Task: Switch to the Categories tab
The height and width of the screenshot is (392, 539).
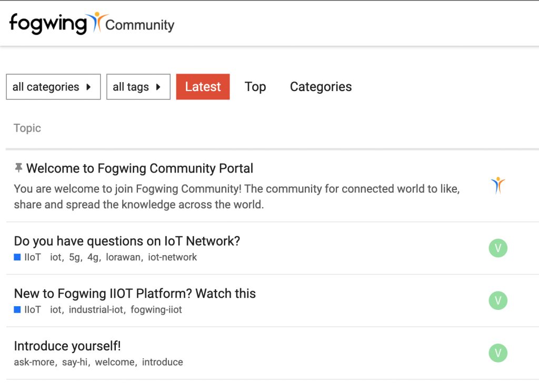Action: (x=321, y=87)
